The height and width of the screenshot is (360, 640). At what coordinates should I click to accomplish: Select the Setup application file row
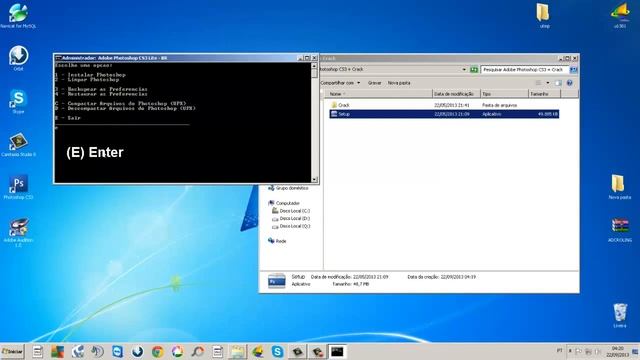pos(444,114)
